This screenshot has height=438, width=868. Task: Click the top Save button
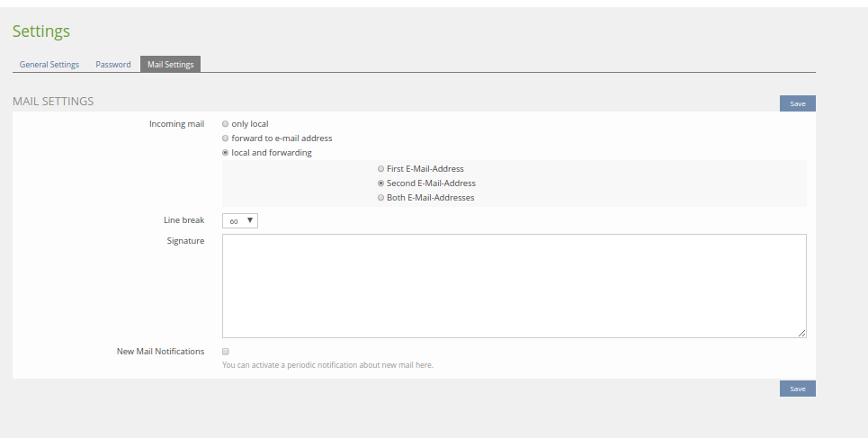coord(797,103)
